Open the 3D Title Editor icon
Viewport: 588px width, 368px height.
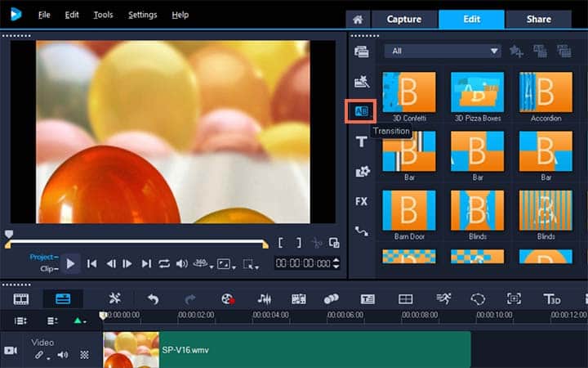pyautogui.click(x=553, y=299)
